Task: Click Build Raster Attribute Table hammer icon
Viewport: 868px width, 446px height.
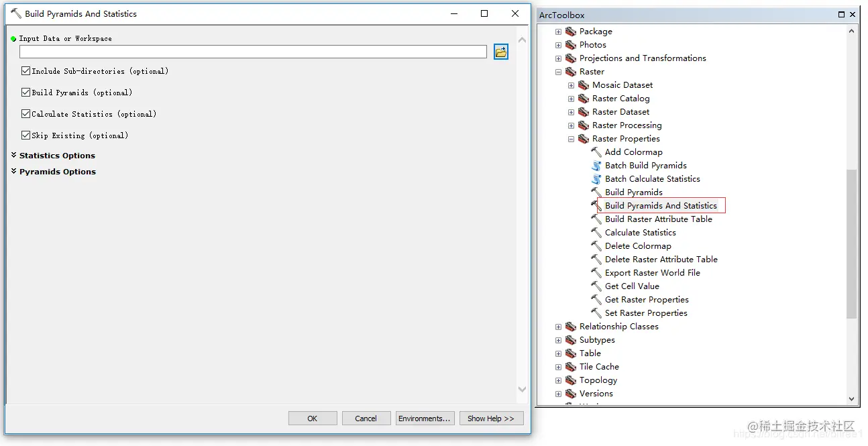Action: point(596,219)
